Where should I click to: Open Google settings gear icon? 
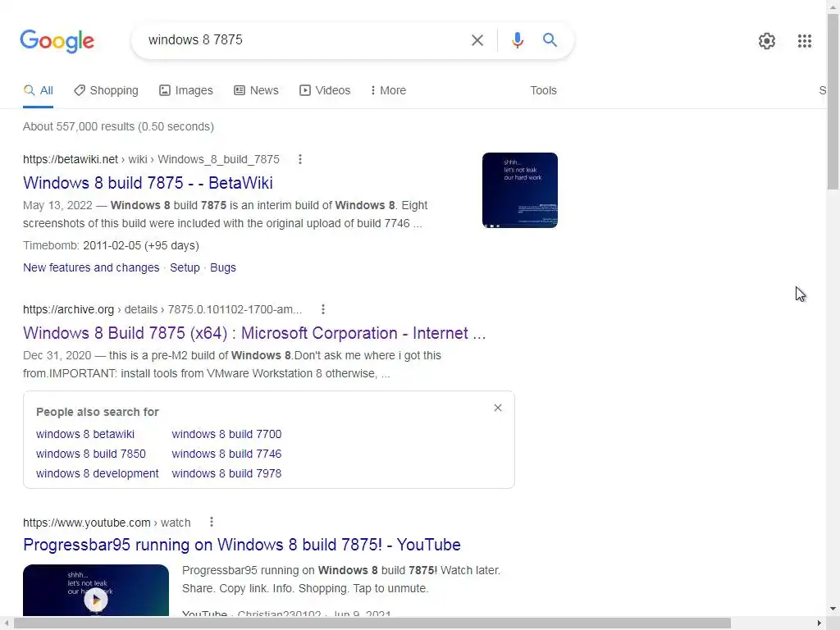(767, 41)
